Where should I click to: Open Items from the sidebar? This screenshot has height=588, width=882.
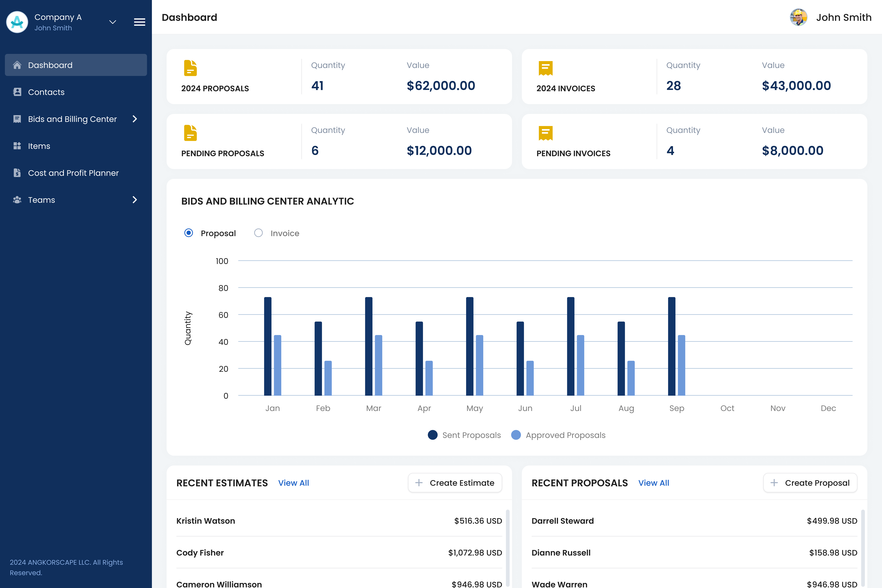76,146
